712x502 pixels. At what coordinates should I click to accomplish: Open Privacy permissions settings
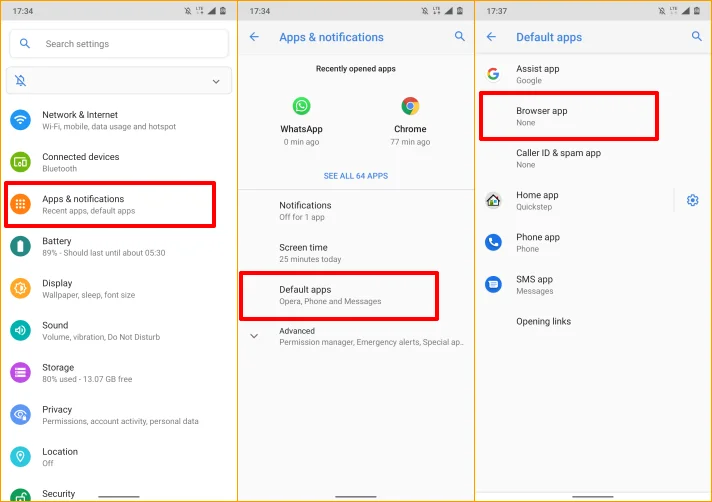pyautogui.click(x=119, y=415)
